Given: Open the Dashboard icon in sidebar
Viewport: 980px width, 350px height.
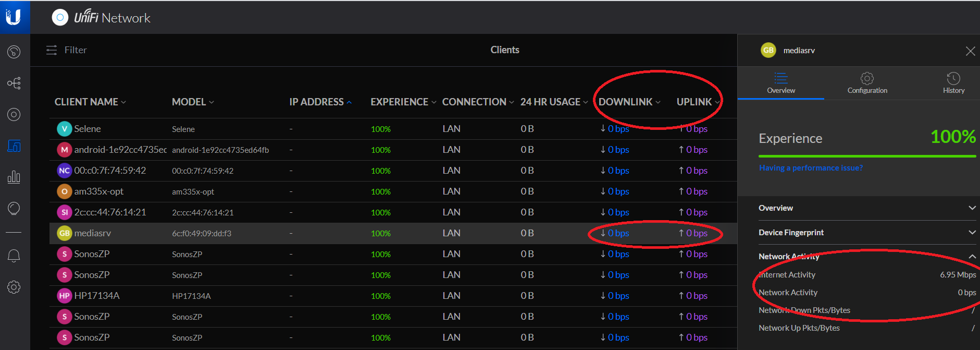Looking at the screenshot, I should [14, 52].
